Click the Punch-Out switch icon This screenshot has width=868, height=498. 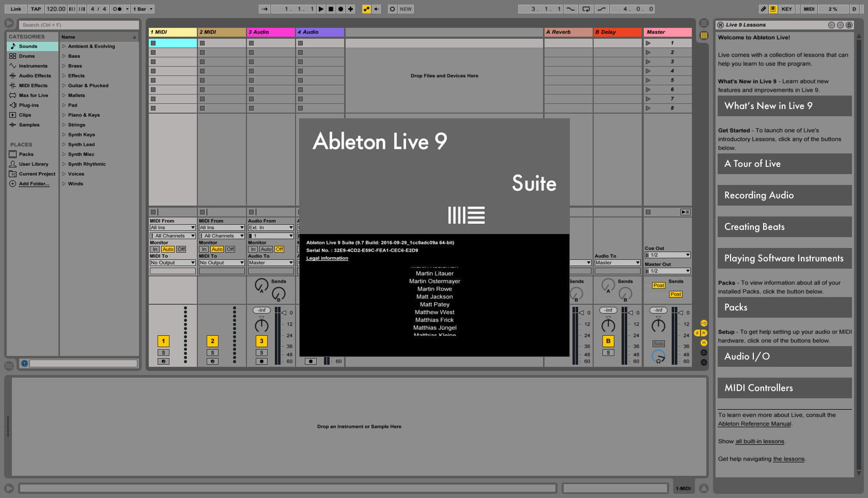point(601,9)
